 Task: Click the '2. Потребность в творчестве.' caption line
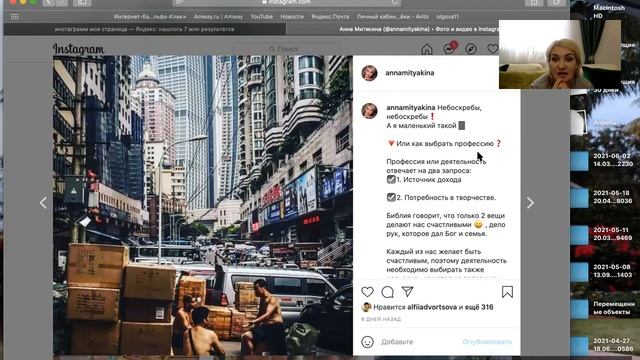pos(441,198)
